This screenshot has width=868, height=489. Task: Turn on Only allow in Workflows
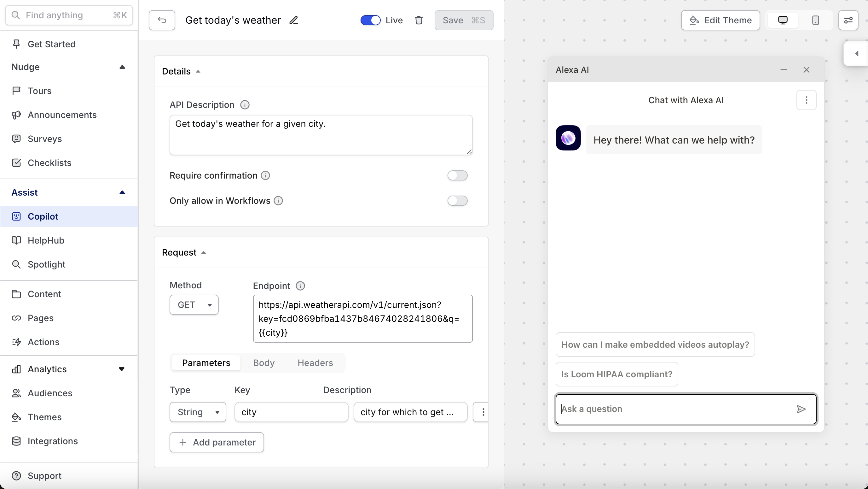[457, 201]
